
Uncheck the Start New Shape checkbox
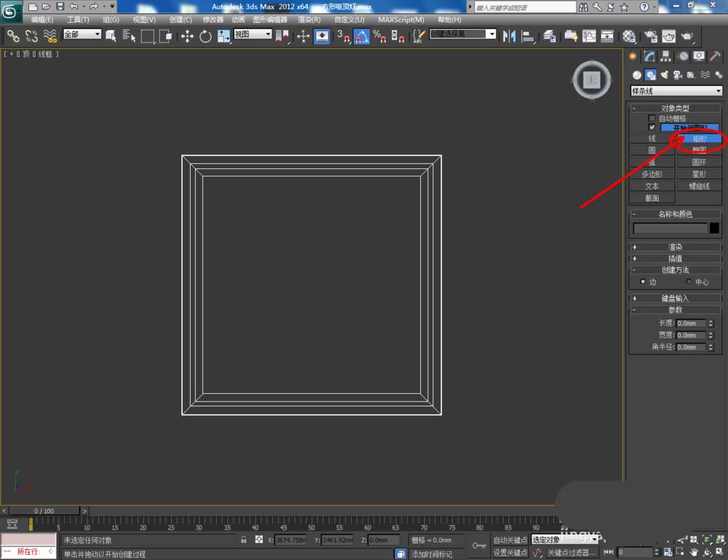pos(652,127)
